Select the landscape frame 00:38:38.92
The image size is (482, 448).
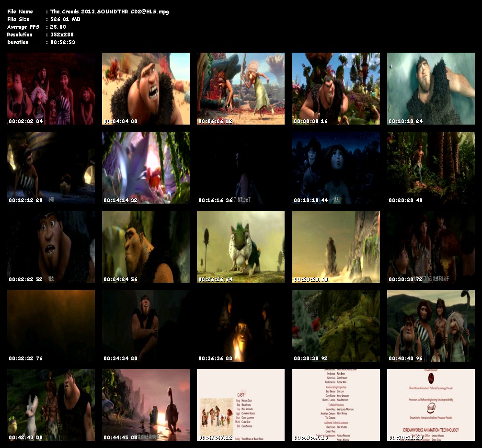point(336,326)
